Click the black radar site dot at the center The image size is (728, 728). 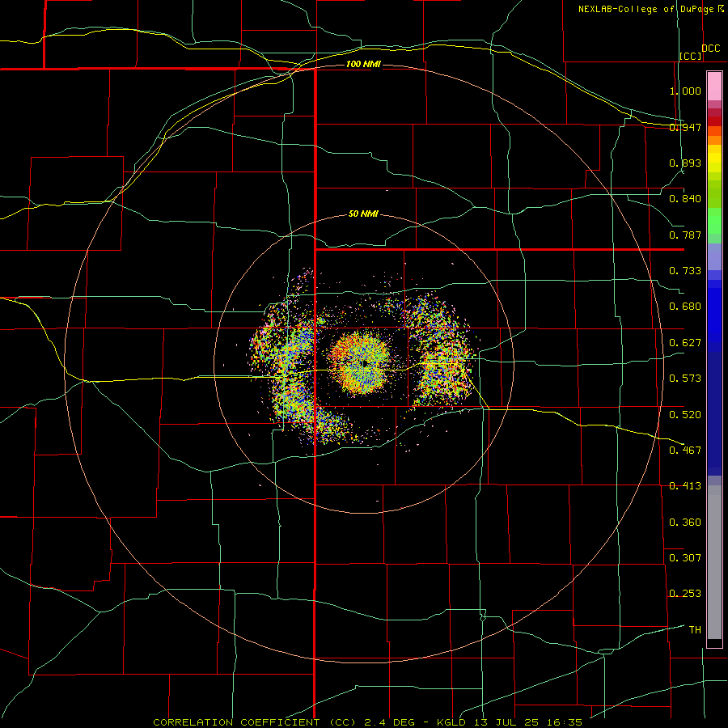365,362
